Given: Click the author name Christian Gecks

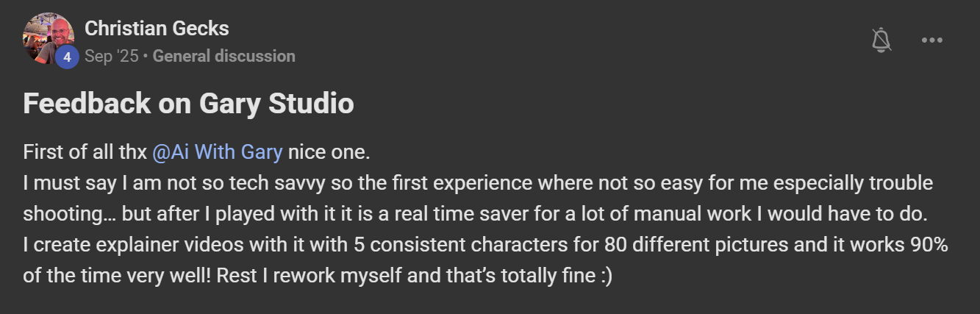Looking at the screenshot, I should click(x=157, y=29).
